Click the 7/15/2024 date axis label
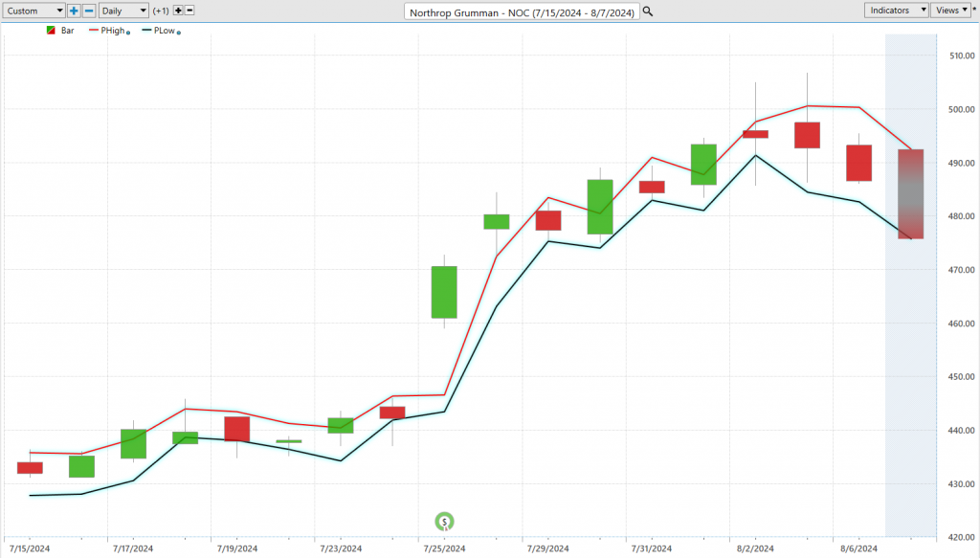 [30, 548]
